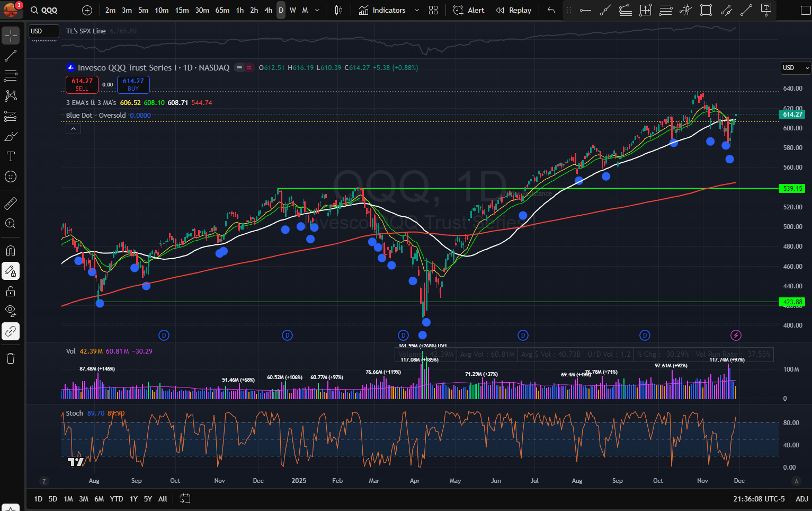
Task: Toggle ADJ adjusted data setting
Action: (802, 499)
